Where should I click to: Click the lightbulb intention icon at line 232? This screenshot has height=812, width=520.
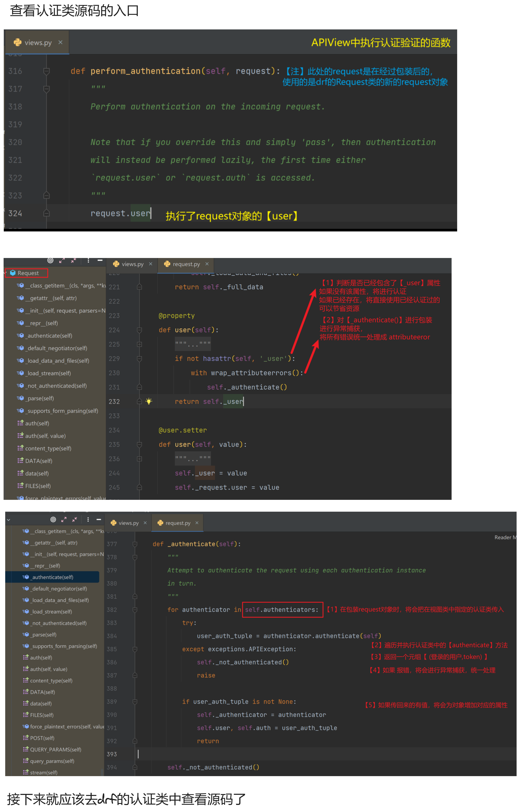[x=149, y=401]
